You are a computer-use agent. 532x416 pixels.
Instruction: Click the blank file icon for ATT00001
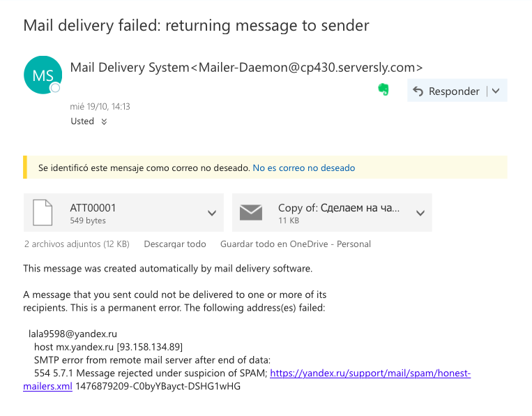[x=43, y=213]
